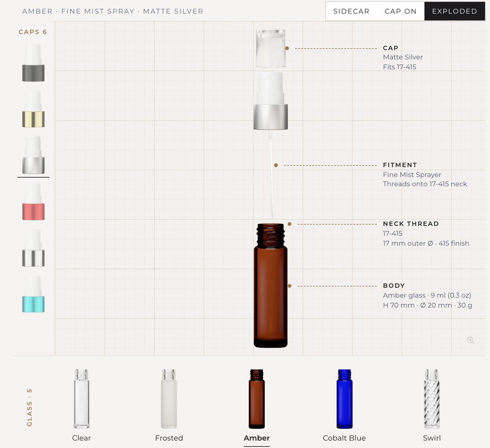
Task: Switch to the Sidecar view
Action: coord(351,11)
